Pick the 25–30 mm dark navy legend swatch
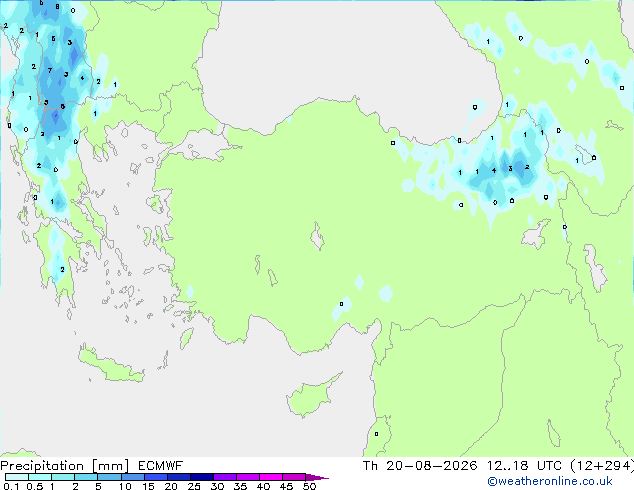Viewport: 634px width, 490px height. (x=202, y=477)
